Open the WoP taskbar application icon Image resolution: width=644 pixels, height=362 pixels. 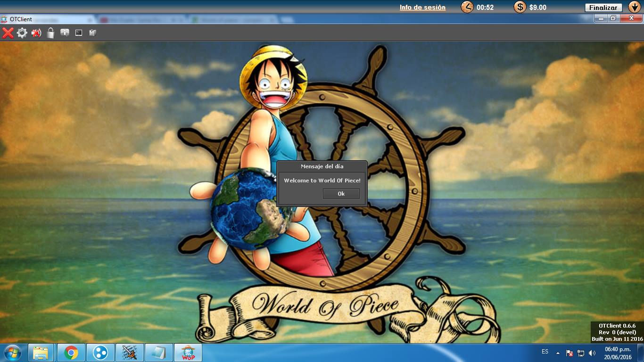coord(188,353)
